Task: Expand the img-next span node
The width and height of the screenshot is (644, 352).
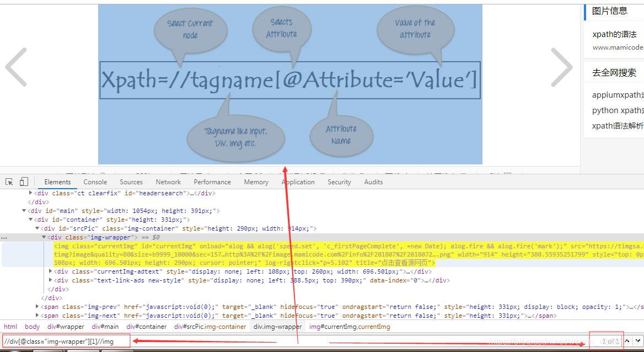Action: tap(37, 316)
